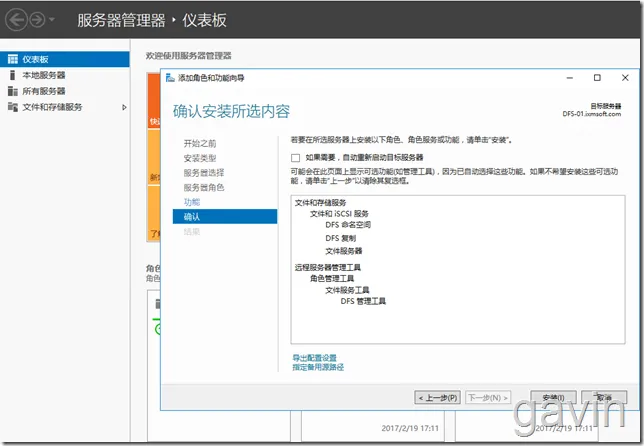
Task: Select the highlighted 确认 wizard step
Action: point(225,216)
